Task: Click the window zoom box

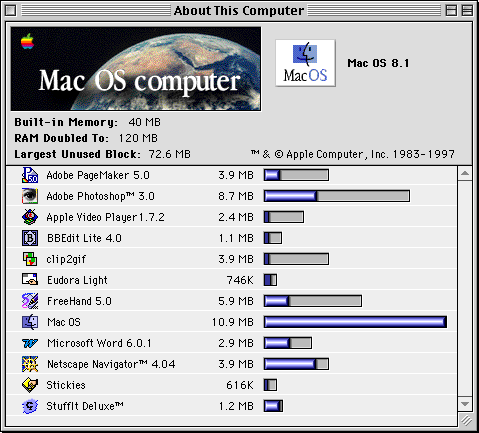Action: pos(451,11)
